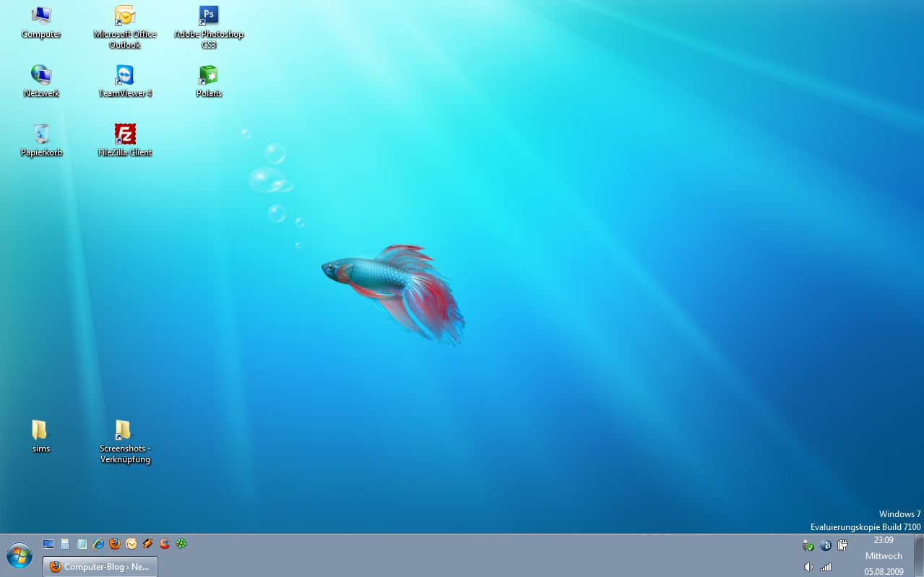Click the calculator icon in Quick Launch
This screenshot has height=577, width=924.
coord(65,544)
